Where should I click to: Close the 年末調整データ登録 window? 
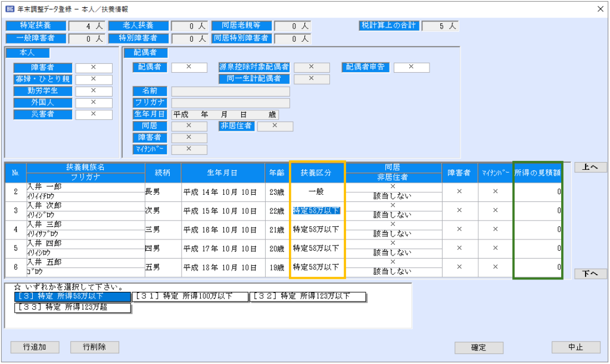click(x=599, y=9)
